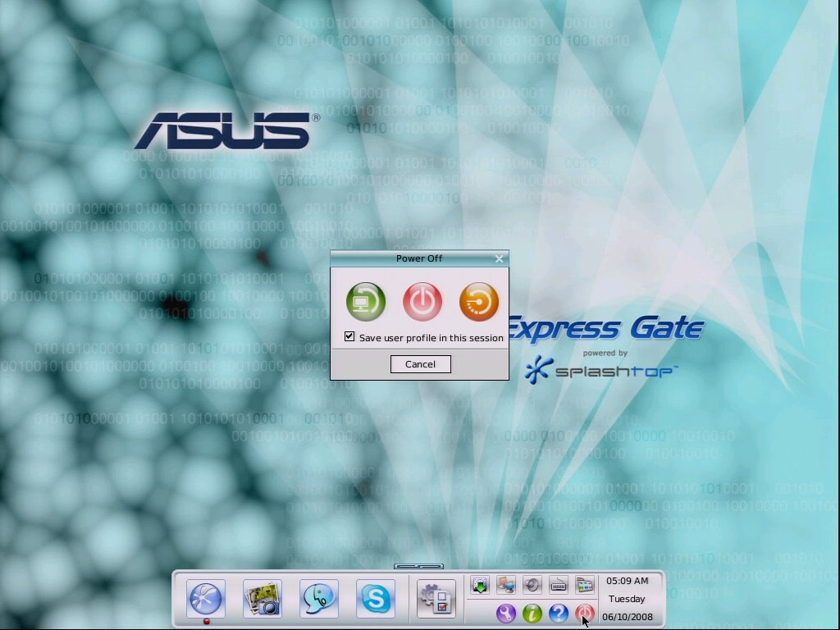The image size is (840, 630).
Task: Click the date display showing 06/10/2008
Action: coord(627,616)
